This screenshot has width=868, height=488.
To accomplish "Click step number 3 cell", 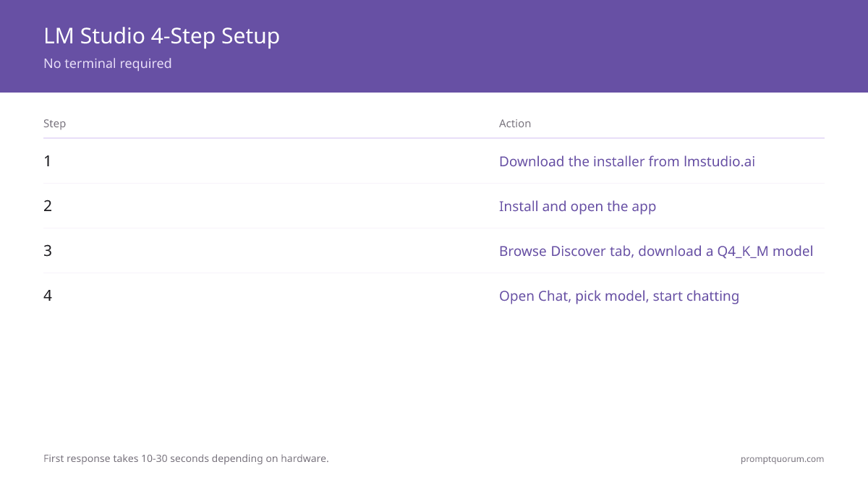I will point(48,251).
